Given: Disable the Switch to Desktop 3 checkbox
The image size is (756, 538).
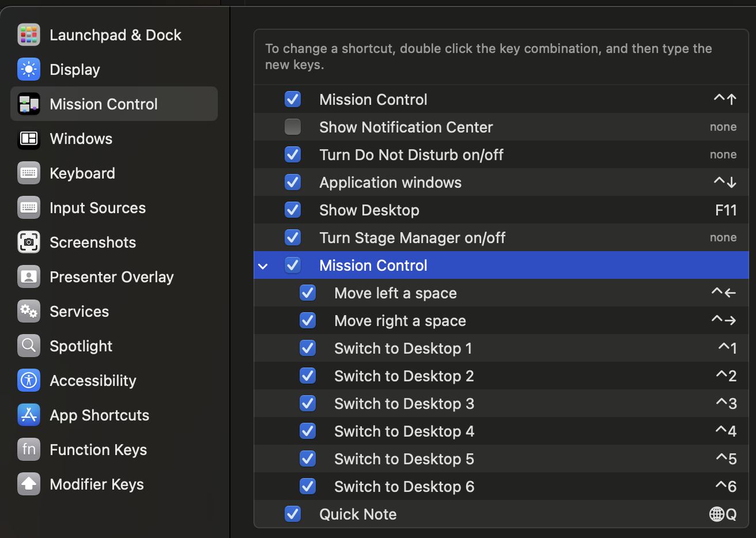Looking at the screenshot, I should 308,403.
